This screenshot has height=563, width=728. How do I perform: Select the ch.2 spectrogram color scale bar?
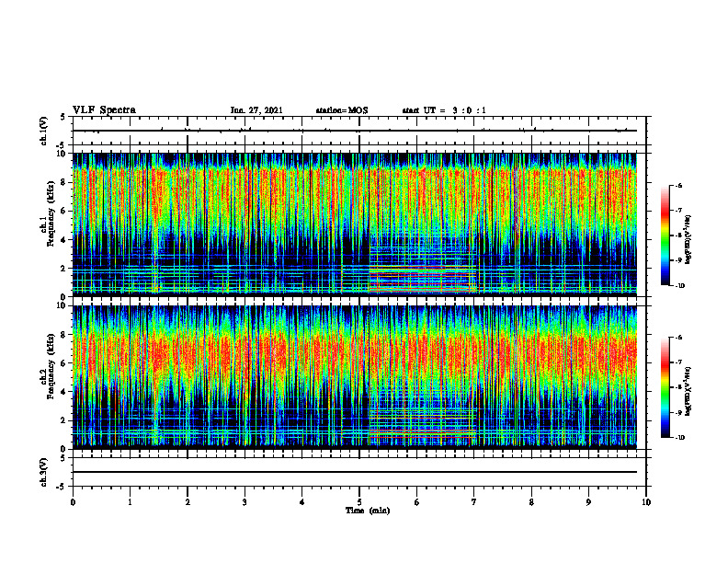click(x=665, y=387)
